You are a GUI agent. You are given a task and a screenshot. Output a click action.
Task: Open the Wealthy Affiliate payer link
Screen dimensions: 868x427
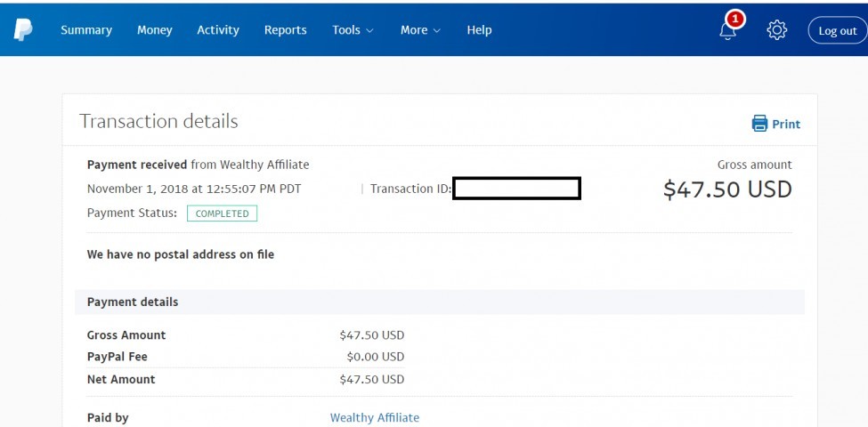pyautogui.click(x=375, y=417)
